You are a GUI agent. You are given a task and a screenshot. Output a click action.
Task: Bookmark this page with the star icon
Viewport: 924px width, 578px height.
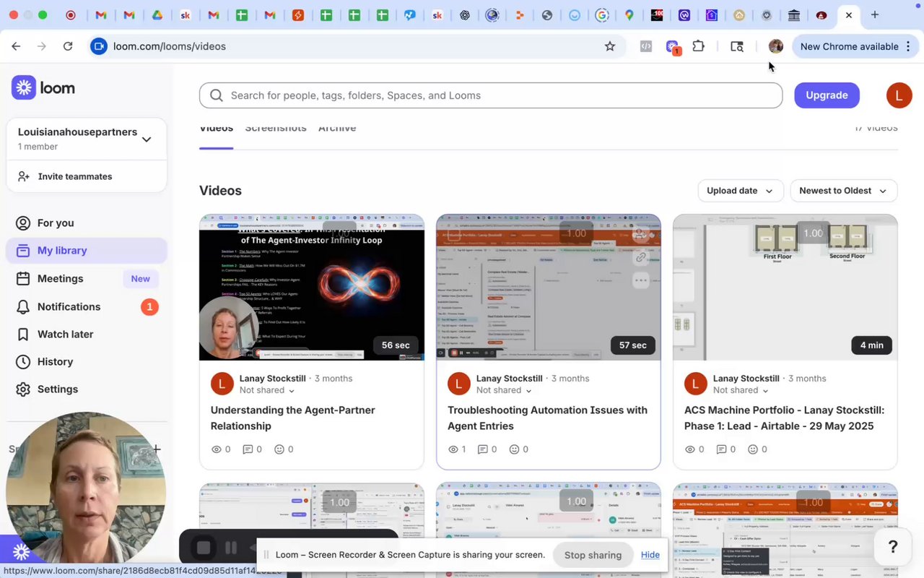pos(610,46)
